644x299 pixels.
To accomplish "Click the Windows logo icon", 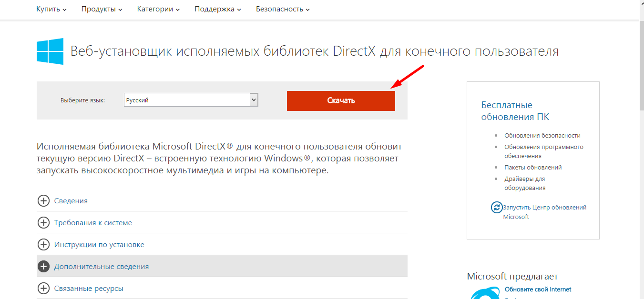I will point(50,51).
